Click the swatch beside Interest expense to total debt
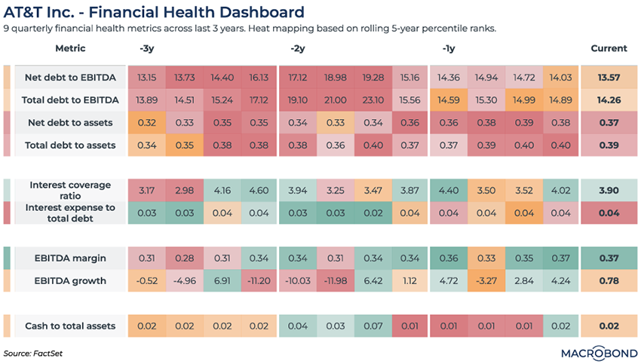The image size is (641, 364). 7,213
